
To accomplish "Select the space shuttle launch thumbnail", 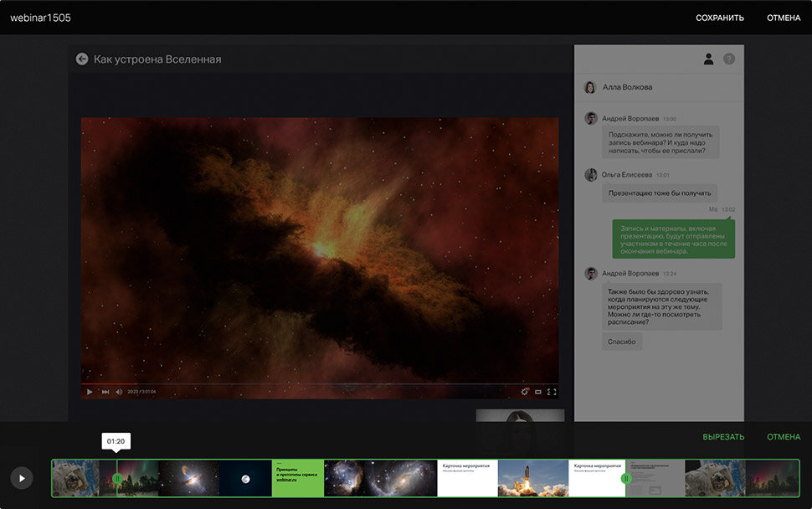I will coord(533,478).
